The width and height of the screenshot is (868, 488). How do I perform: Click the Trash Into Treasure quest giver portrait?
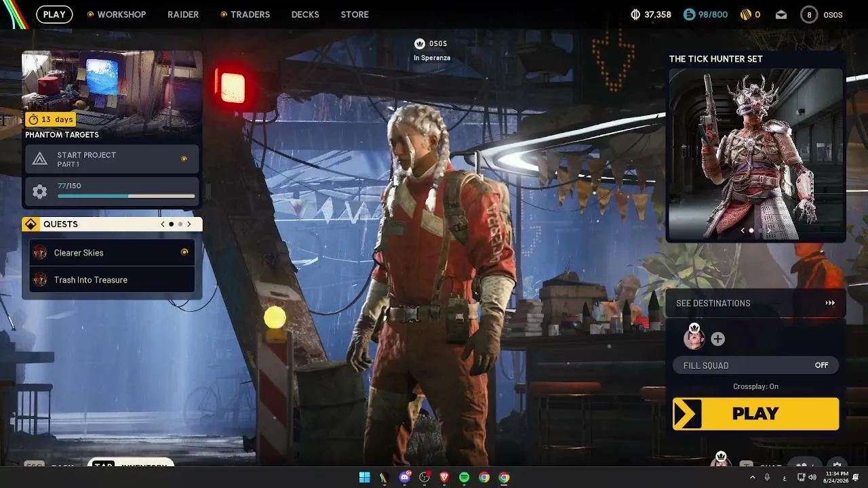(x=40, y=279)
